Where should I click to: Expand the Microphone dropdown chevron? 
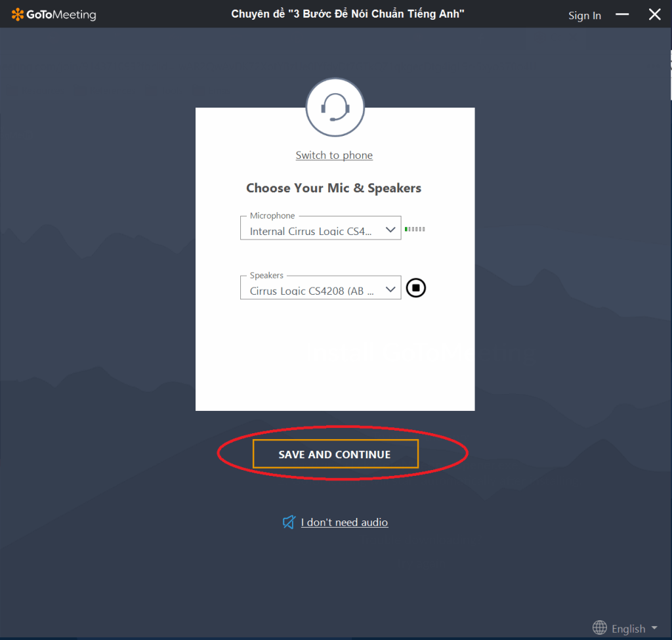coord(390,230)
